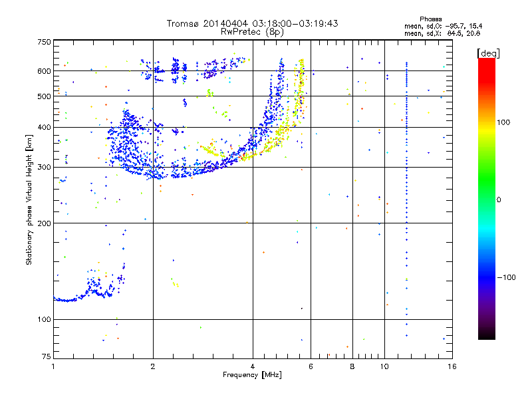
Task: Click the x-axis tick label '6'
Action: (311, 366)
